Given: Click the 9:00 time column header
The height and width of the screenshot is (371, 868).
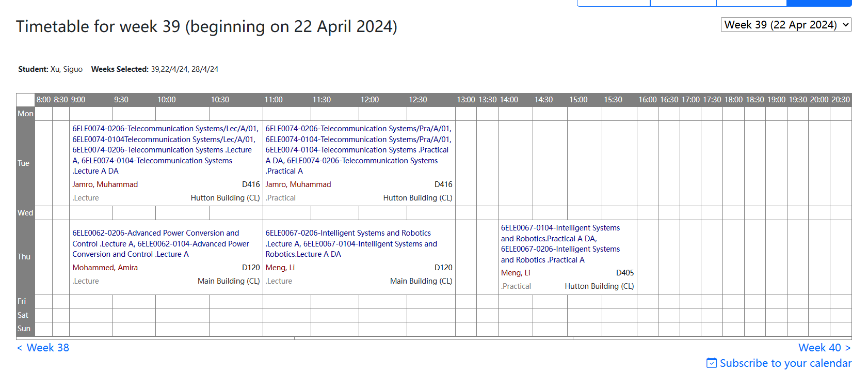Looking at the screenshot, I should pos(78,100).
